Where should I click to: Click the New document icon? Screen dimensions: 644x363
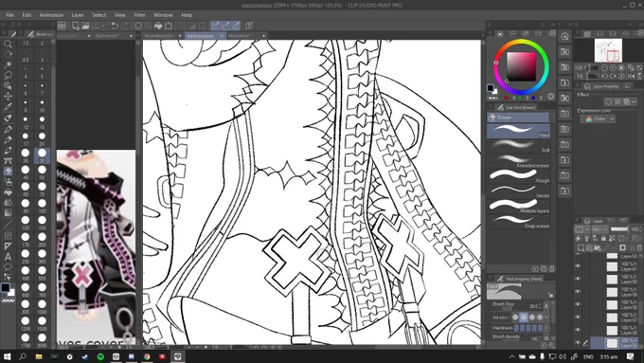(75, 26)
